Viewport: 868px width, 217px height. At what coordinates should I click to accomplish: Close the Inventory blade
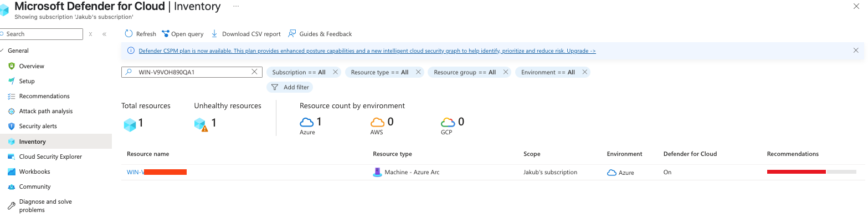tap(856, 6)
